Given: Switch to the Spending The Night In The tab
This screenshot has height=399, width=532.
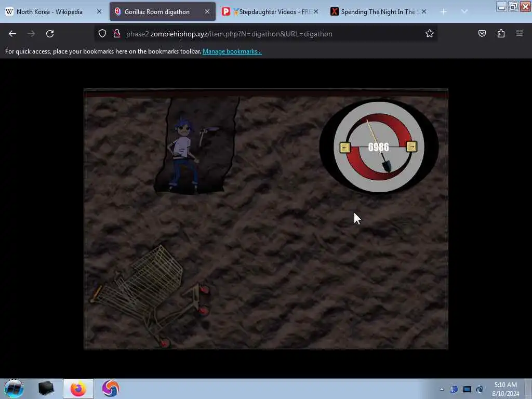Looking at the screenshot, I should pyautogui.click(x=378, y=12).
